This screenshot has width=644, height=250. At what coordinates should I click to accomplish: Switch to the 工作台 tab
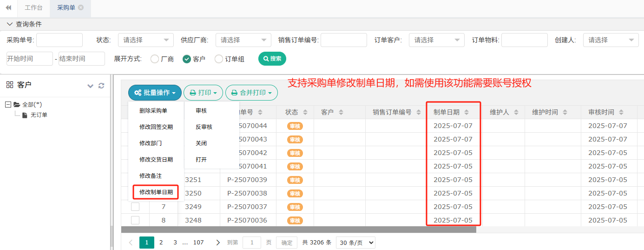(x=33, y=8)
